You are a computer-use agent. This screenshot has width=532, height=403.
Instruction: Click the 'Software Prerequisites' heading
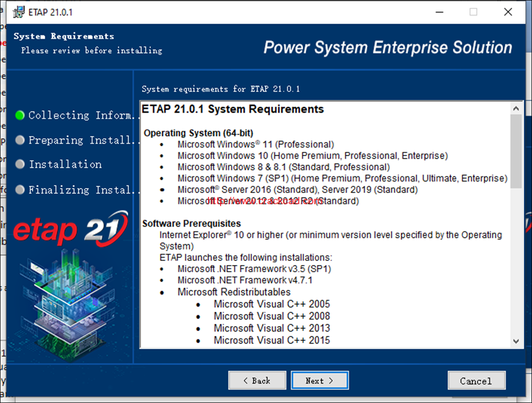192,223
